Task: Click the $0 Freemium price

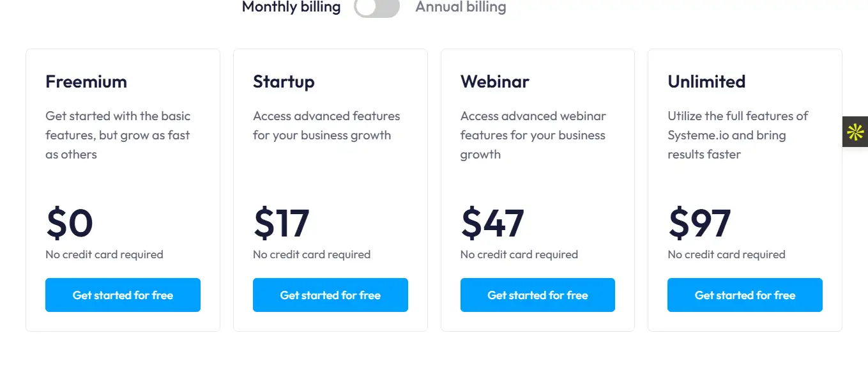Action: [70, 223]
